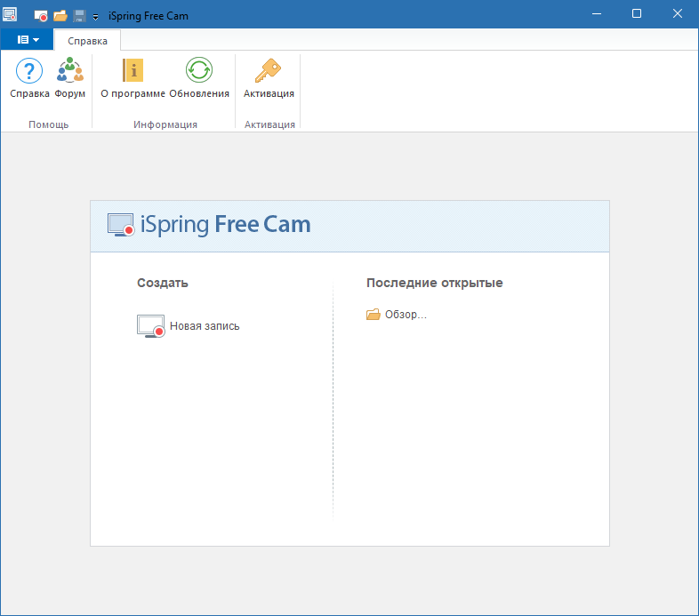Click the Информация group label
699x616 pixels.
coord(165,124)
